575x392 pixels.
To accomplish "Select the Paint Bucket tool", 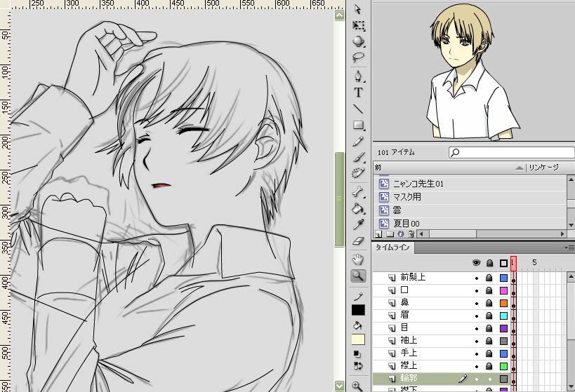I will pyautogui.click(x=358, y=208).
